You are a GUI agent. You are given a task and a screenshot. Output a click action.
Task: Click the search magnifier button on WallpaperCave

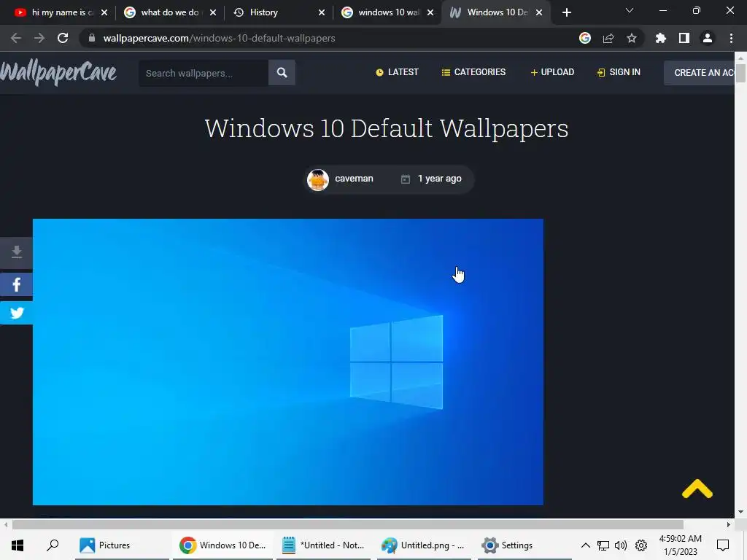[282, 73]
